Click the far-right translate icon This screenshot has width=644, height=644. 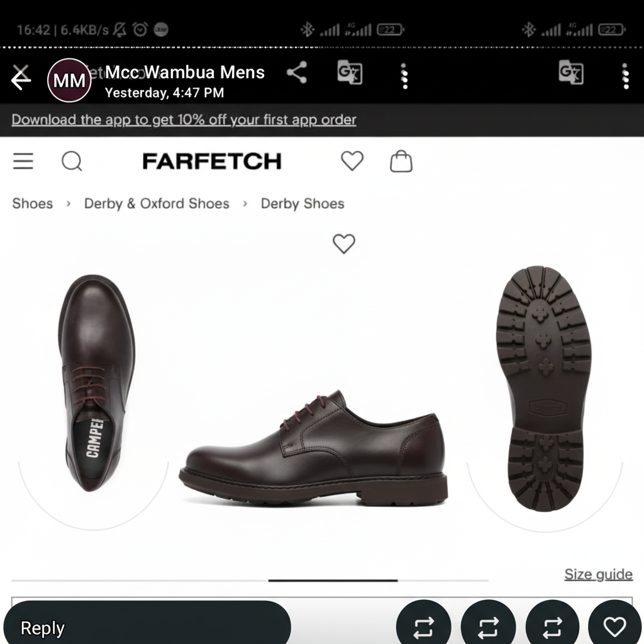click(571, 72)
